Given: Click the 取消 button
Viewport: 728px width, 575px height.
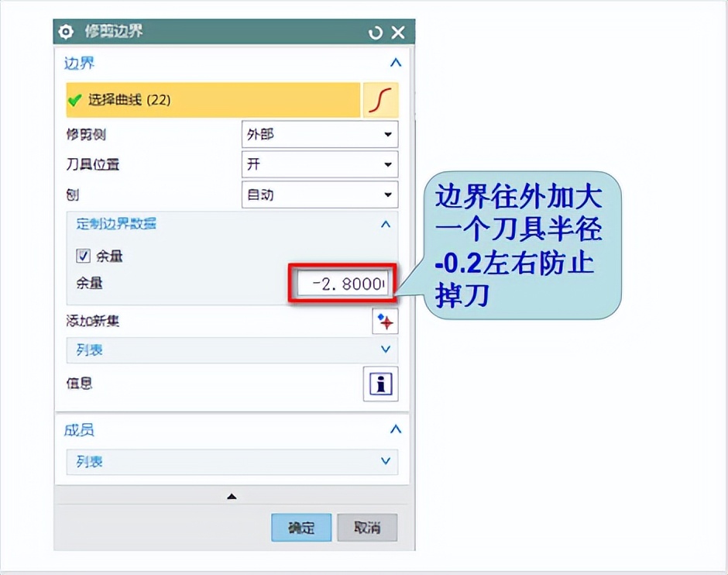Looking at the screenshot, I should click(366, 527).
